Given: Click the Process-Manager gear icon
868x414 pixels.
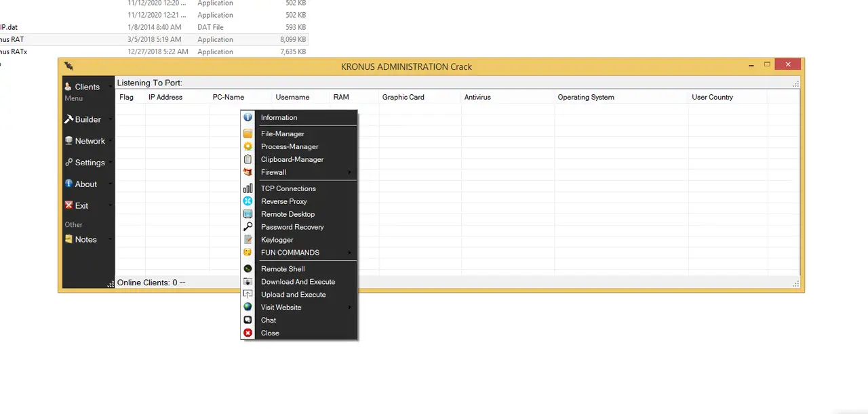Looking at the screenshot, I should pos(248,146).
